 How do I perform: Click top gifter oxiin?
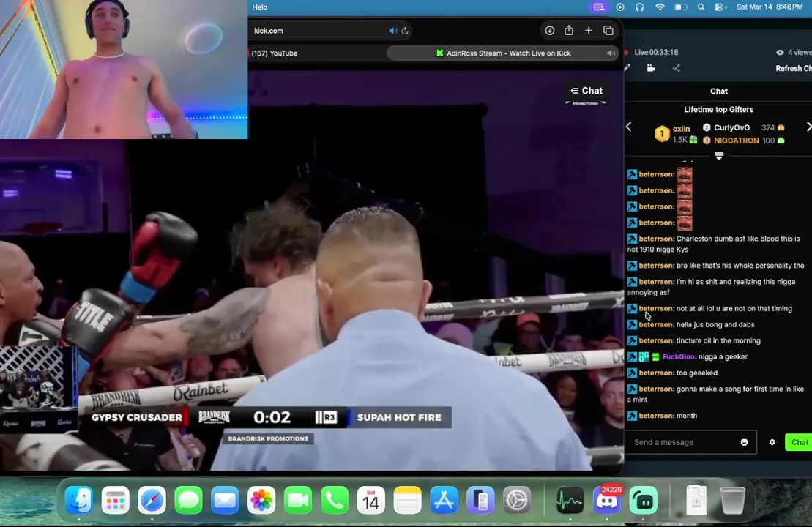coord(681,128)
